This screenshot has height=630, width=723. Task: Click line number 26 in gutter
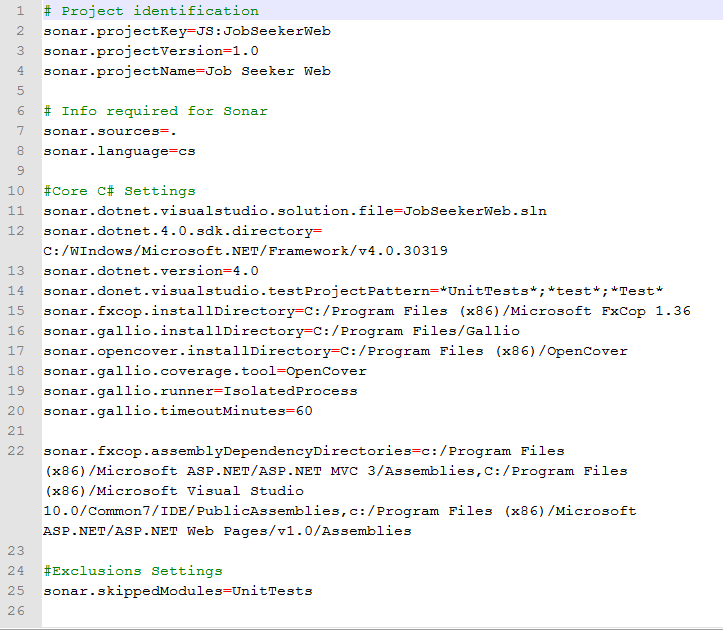click(x=16, y=611)
